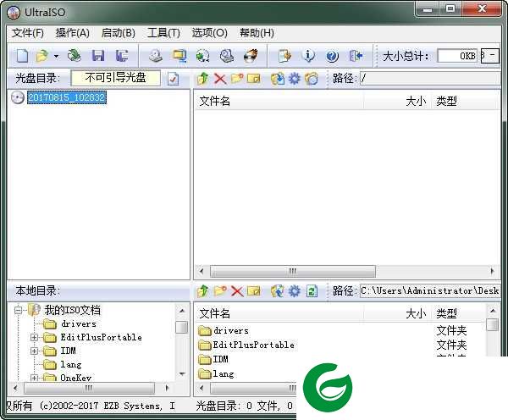Open the 工具(T) menu
This screenshot has width=508, height=420.
click(x=163, y=33)
